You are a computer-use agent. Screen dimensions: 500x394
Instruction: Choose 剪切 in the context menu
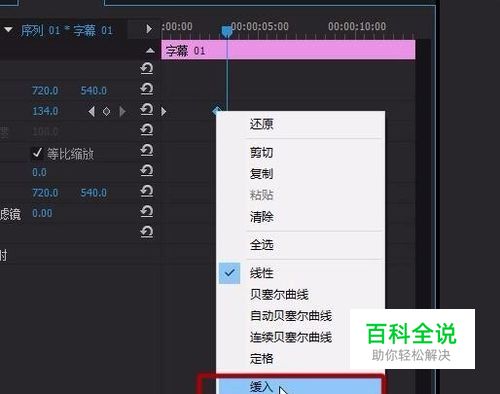click(300, 153)
